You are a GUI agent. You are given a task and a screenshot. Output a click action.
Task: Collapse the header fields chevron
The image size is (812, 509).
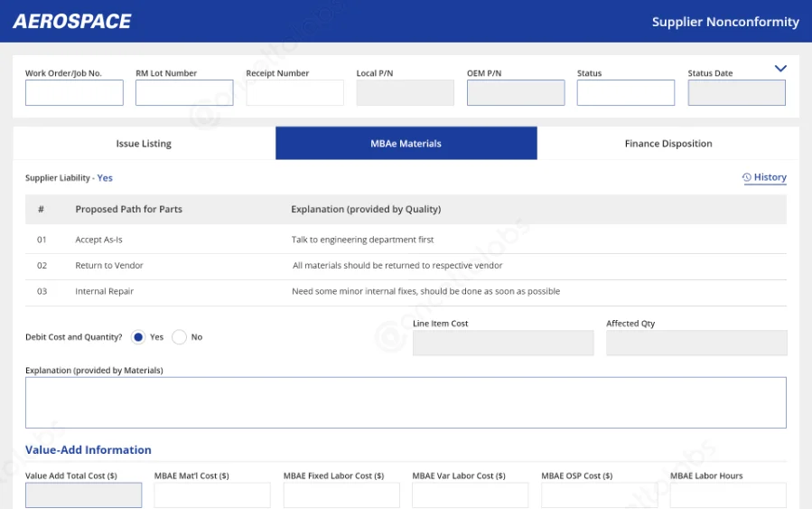pyautogui.click(x=780, y=69)
